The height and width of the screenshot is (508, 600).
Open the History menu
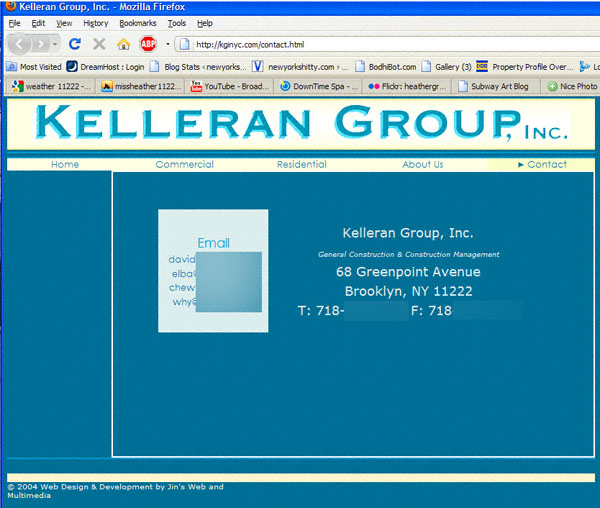(x=96, y=22)
